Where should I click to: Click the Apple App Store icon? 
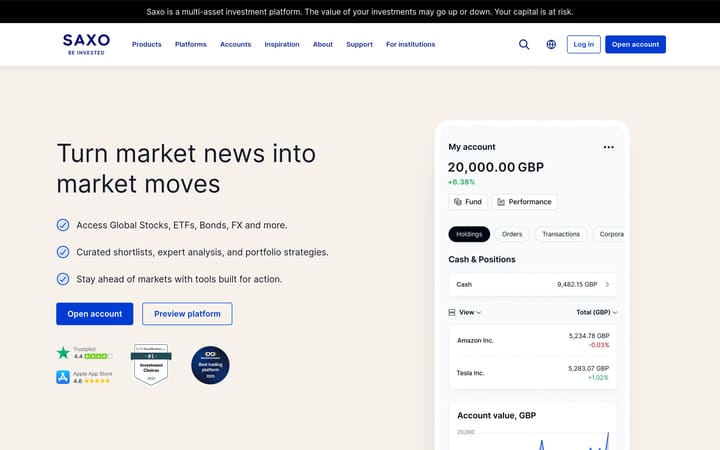[63, 377]
